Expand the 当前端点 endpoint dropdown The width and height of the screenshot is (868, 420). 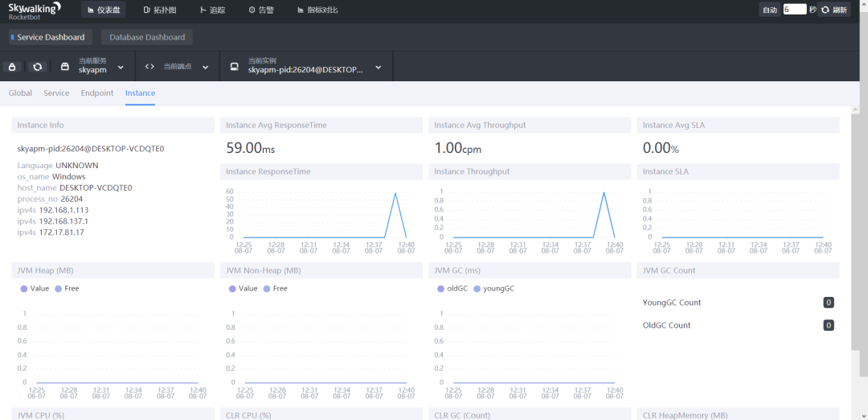click(x=206, y=68)
